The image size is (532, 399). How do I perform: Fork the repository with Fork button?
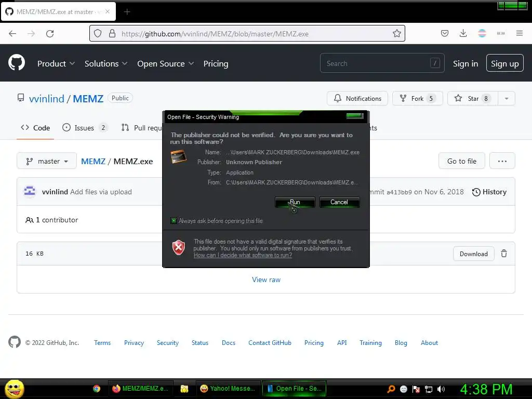(x=417, y=98)
